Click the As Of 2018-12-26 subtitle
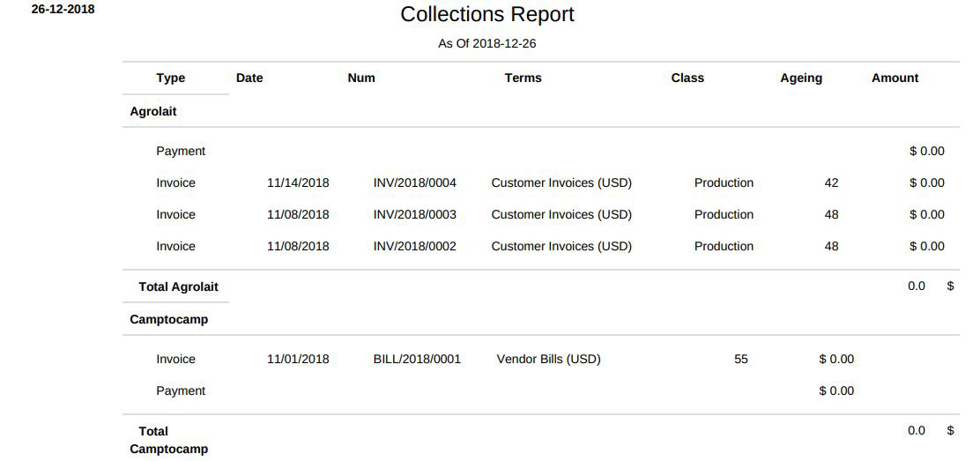This screenshot has width=980, height=461. [x=486, y=44]
